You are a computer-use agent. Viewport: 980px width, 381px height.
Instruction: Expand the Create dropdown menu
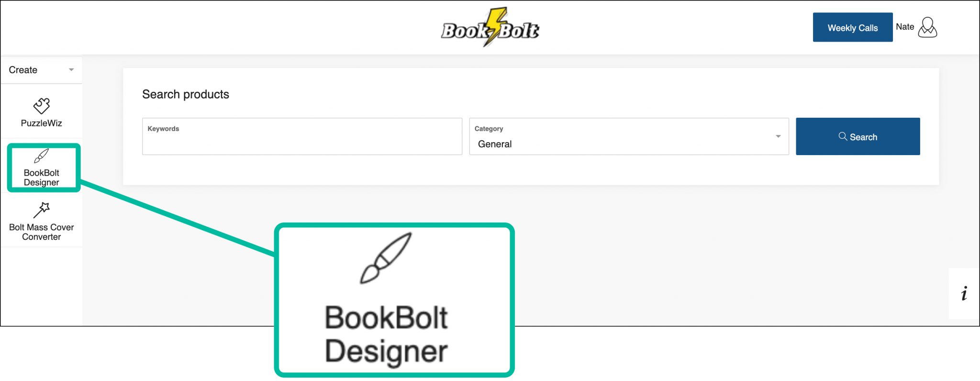42,70
